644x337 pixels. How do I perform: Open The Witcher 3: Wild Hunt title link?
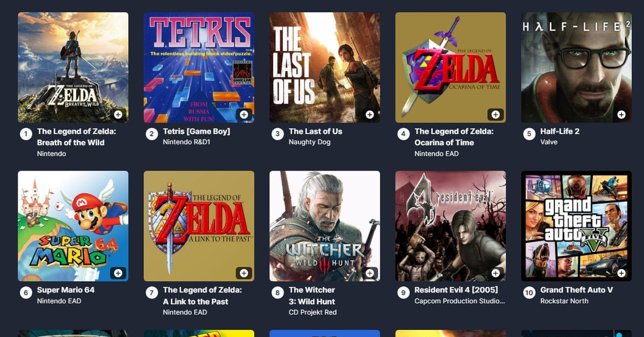click(x=312, y=296)
